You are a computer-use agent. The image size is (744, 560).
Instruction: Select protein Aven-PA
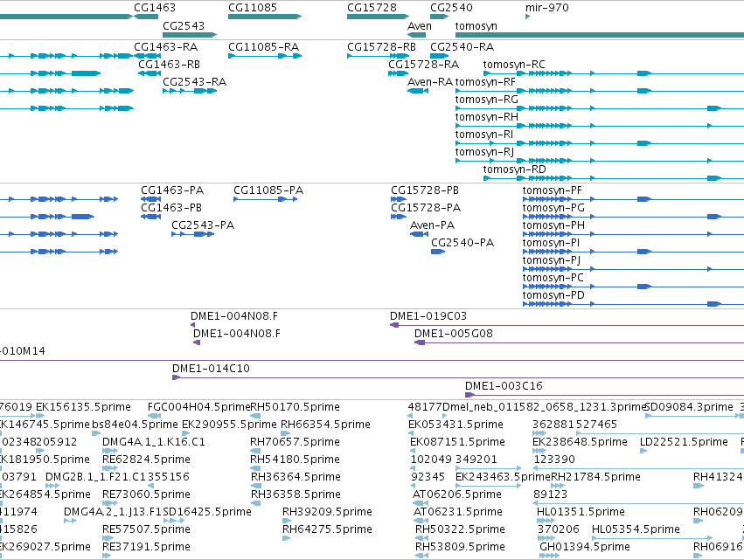[432, 225]
